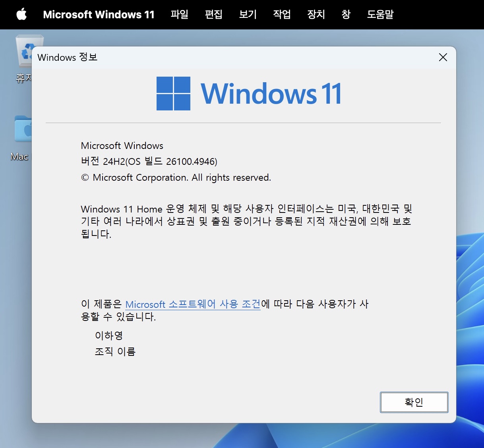The width and height of the screenshot is (484, 448).
Task: Open the 파일 menu
Action: (180, 15)
